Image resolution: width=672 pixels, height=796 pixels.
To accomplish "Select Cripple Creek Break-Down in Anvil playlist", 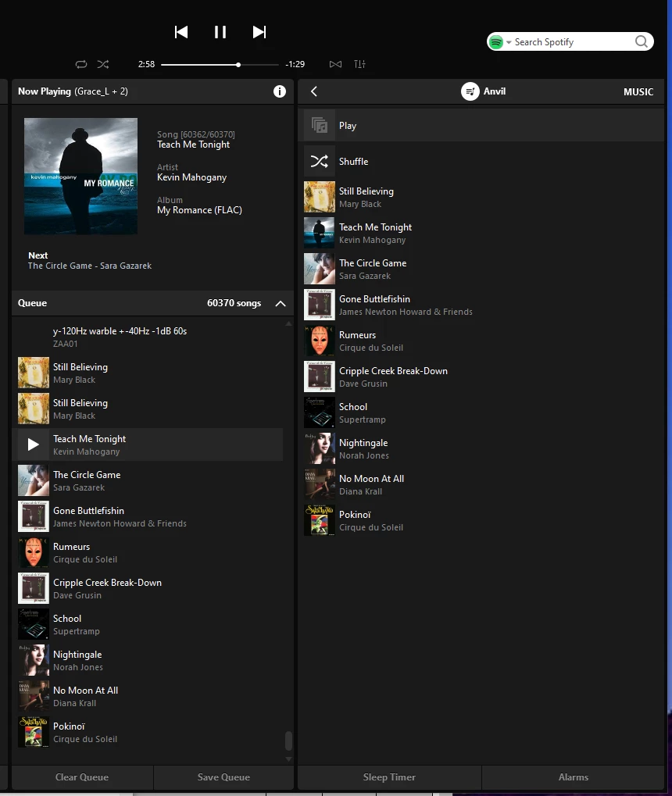I will (481, 377).
